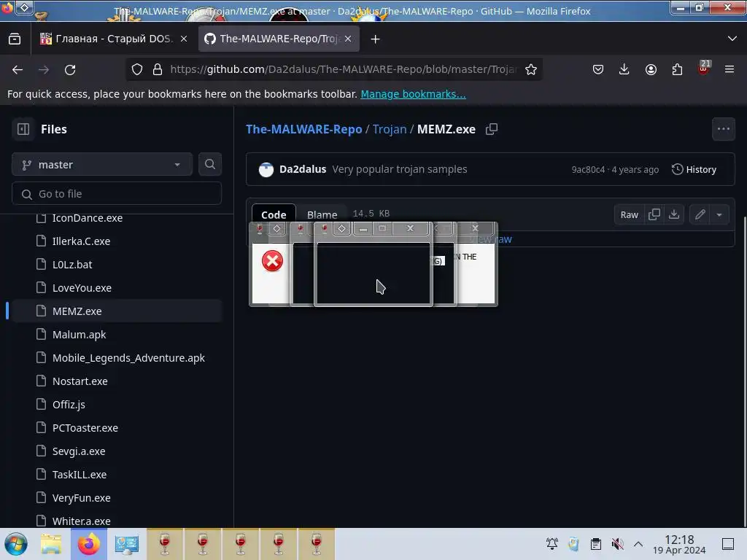Switch to the Главная - Старый DOS tab
The height and width of the screenshot is (560, 747).
[107, 39]
